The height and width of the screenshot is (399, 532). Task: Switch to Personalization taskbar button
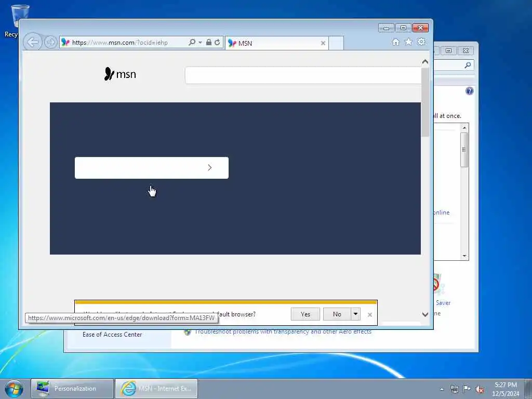(x=72, y=389)
